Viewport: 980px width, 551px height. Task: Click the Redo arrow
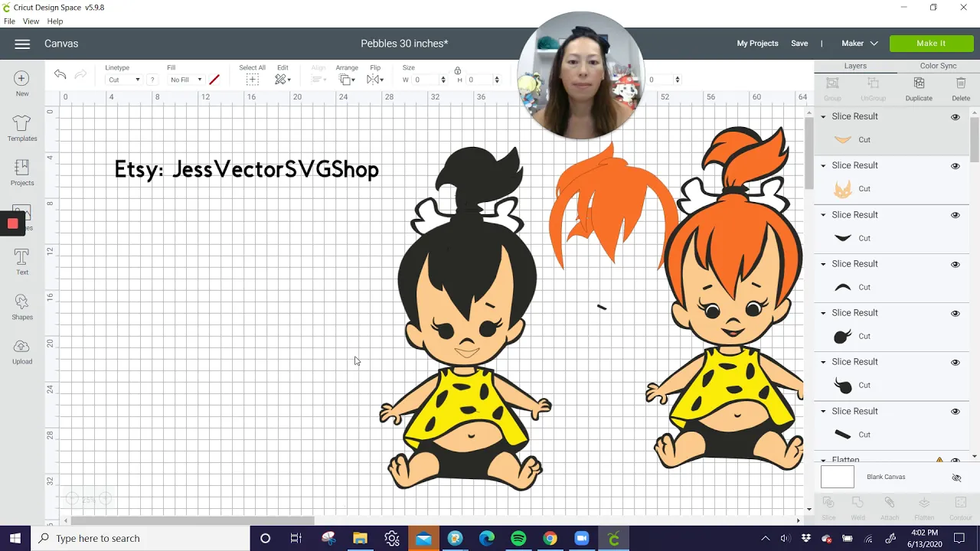[x=80, y=74]
